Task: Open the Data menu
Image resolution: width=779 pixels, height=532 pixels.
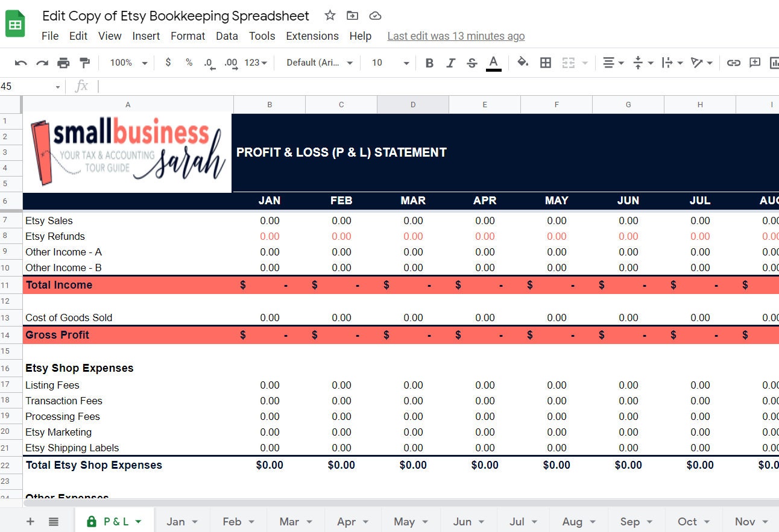Action: (227, 36)
